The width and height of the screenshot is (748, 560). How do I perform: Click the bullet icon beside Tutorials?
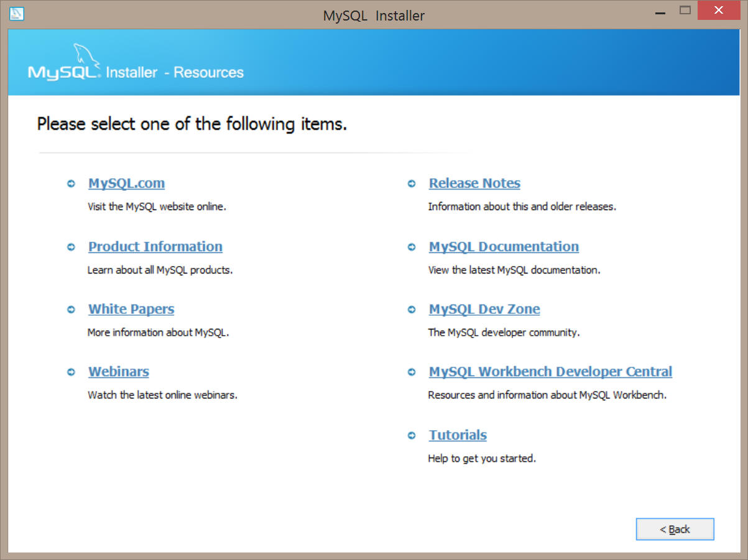412,436
